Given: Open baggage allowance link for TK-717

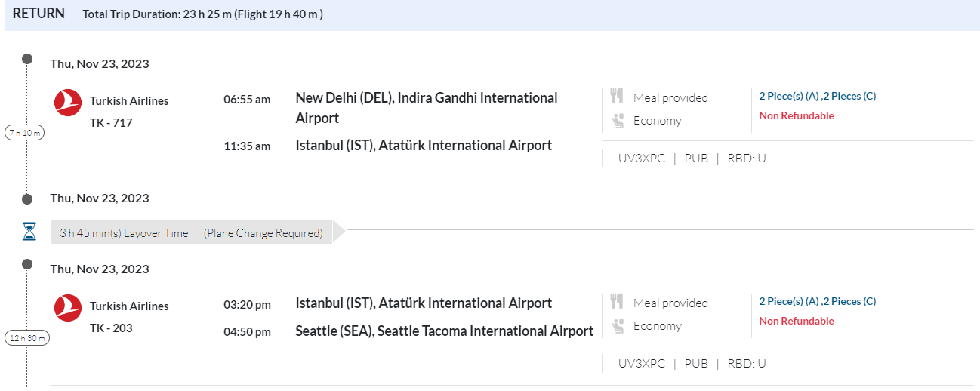Looking at the screenshot, I should pyautogui.click(x=817, y=96).
